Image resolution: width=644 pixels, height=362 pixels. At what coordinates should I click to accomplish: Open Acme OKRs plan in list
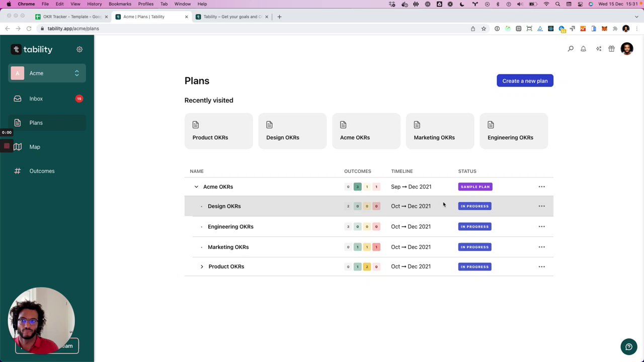pos(218,187)
